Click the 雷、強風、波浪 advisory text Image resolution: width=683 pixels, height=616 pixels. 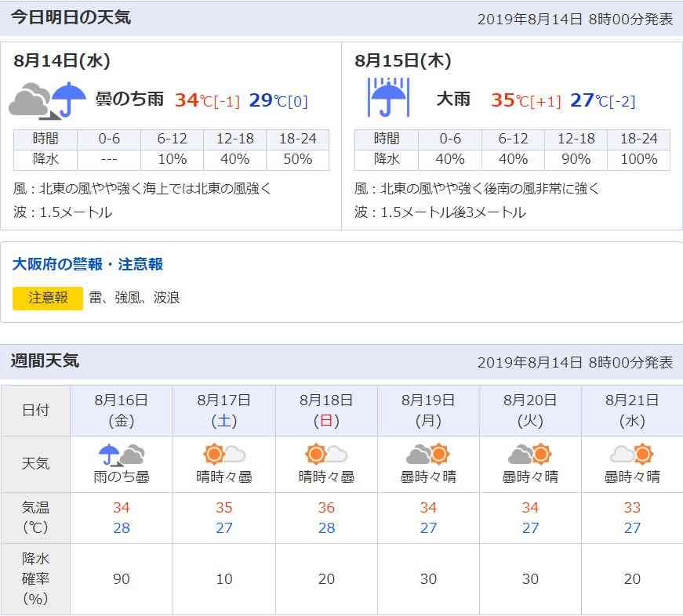(134, 298)
